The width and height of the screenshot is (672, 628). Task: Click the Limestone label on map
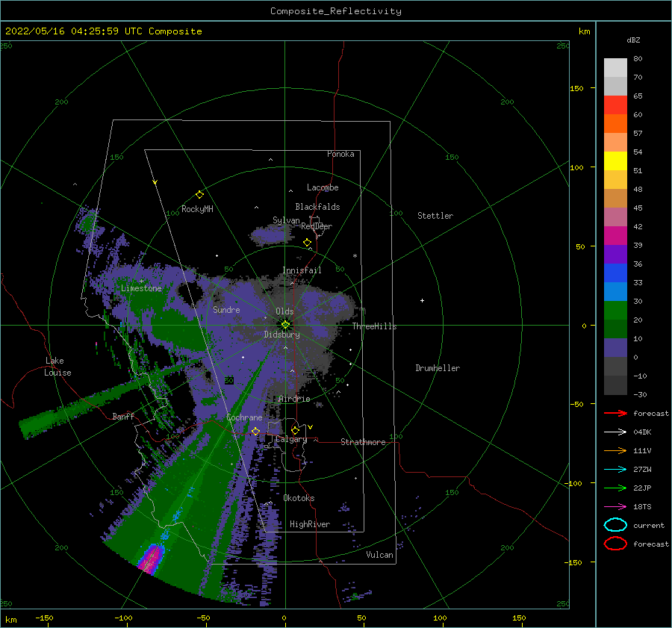pyautogui.click(x=141, y=288)
